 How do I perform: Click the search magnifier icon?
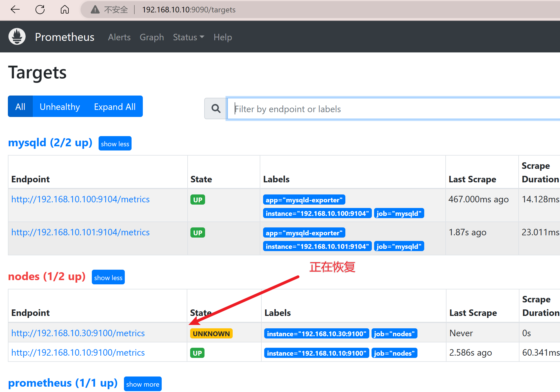[x=216, y=108]
